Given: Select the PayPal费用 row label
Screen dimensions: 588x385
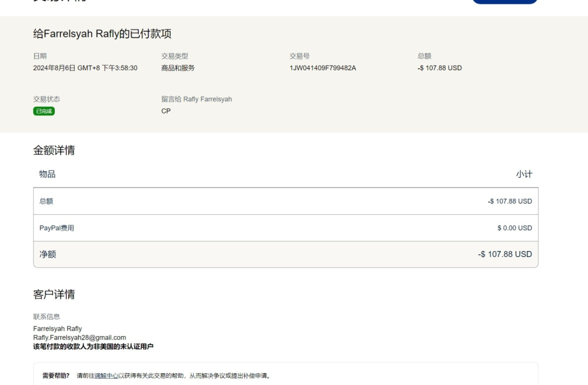Looking at the screenshot, I should [57, 228].
